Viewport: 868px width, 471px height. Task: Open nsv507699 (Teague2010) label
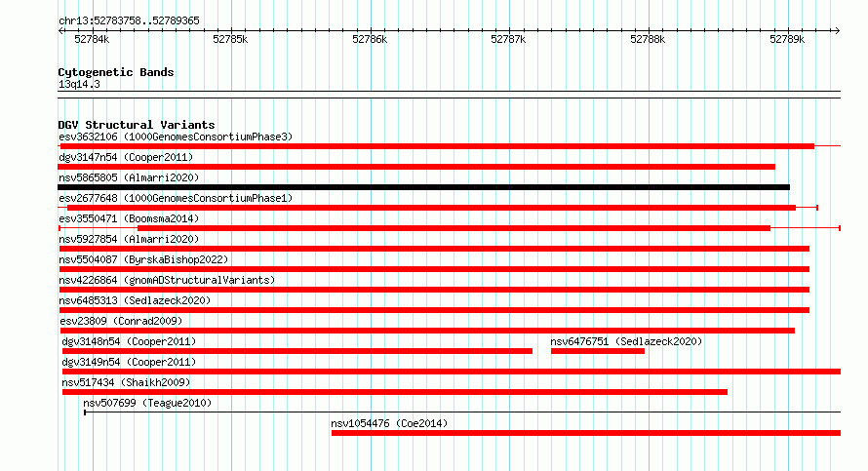point(147,403)
